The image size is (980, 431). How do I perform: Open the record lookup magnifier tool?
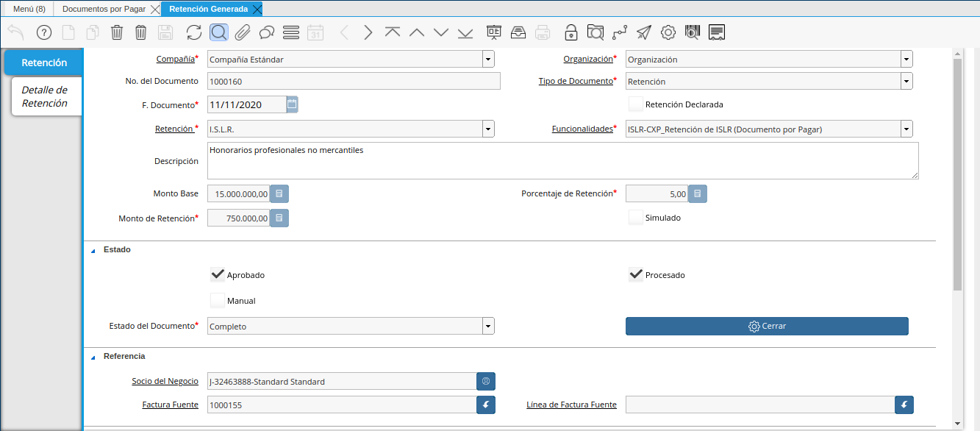coord(218,32)
